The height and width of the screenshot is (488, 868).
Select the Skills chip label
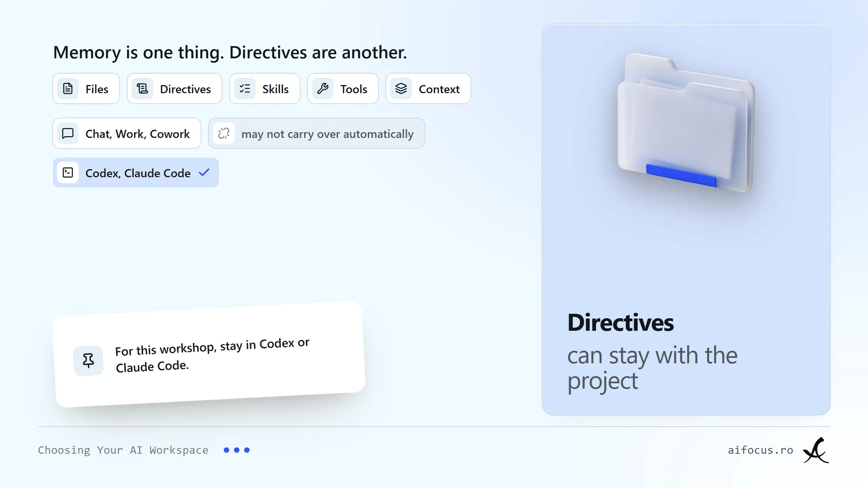[x=275, y=89]
